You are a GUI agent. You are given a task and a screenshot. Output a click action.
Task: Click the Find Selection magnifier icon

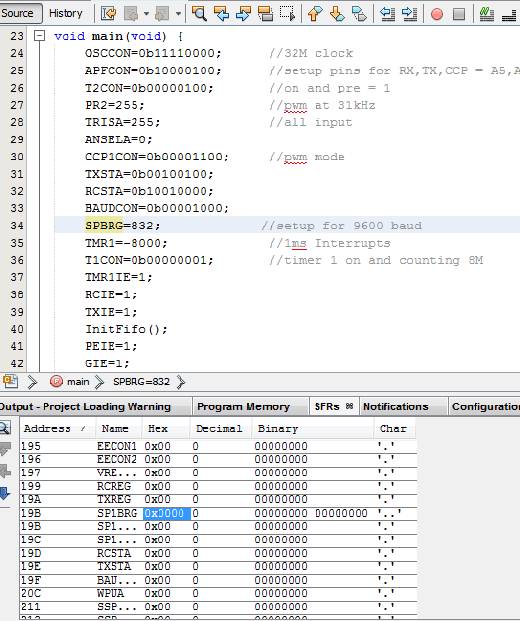(x=199, y=13)
